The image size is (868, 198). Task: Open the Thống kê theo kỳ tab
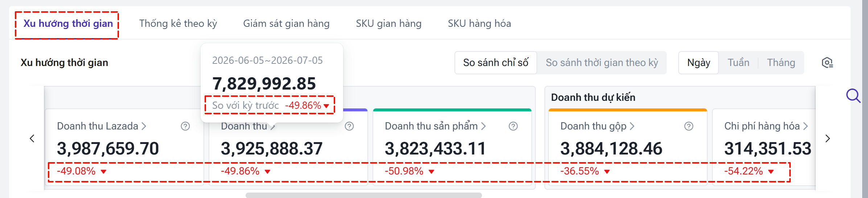178,24
